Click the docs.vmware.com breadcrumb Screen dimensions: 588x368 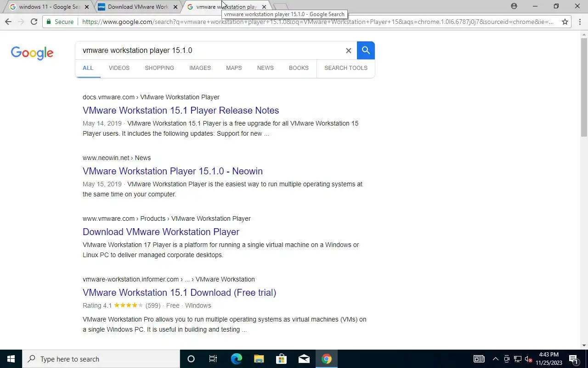pyautogui.click(x=151, y=97)
